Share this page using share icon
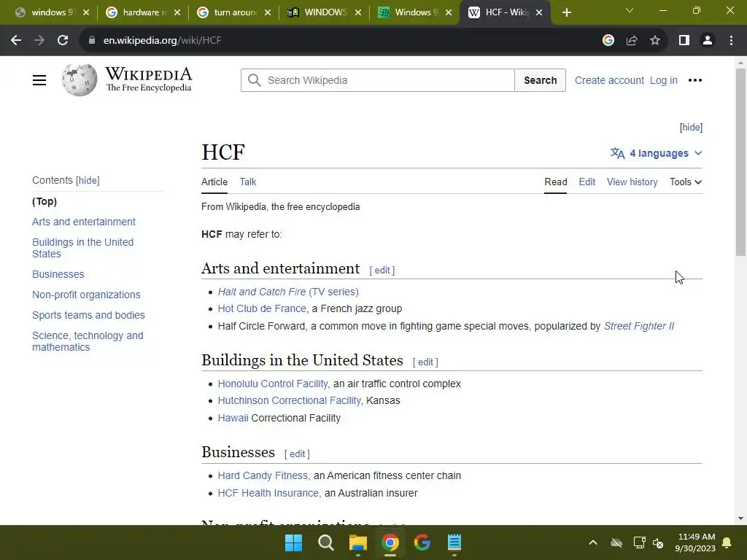 pos(632,41)
